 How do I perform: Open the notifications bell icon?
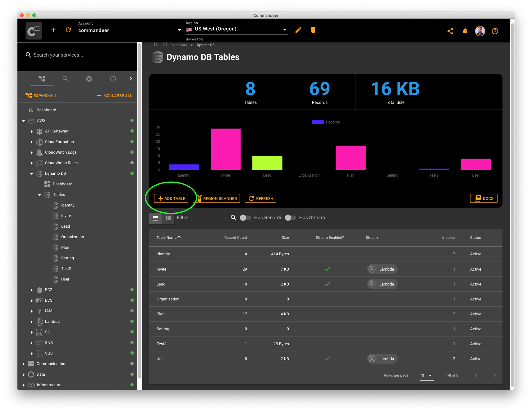465,31
